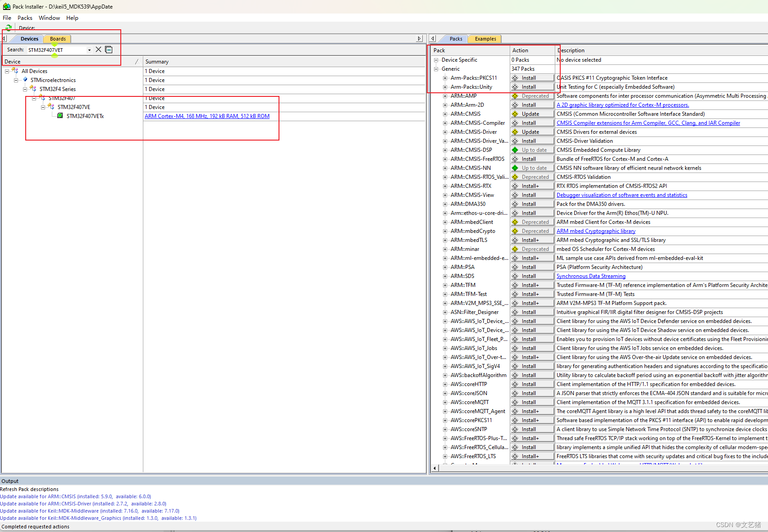This screenshot has width=768, height=532.
Task: Open the search history dropdown arrow
Action: click(x=89, y=50)
